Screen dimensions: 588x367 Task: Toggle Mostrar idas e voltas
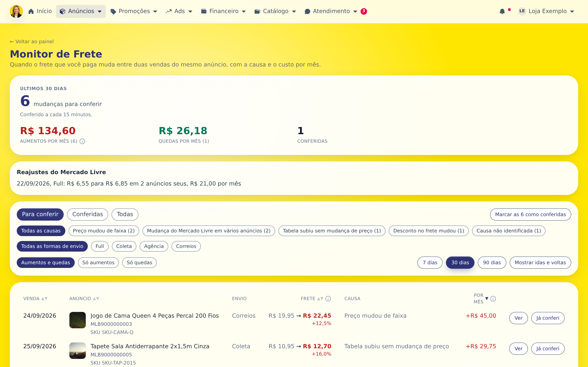point(540,263)
